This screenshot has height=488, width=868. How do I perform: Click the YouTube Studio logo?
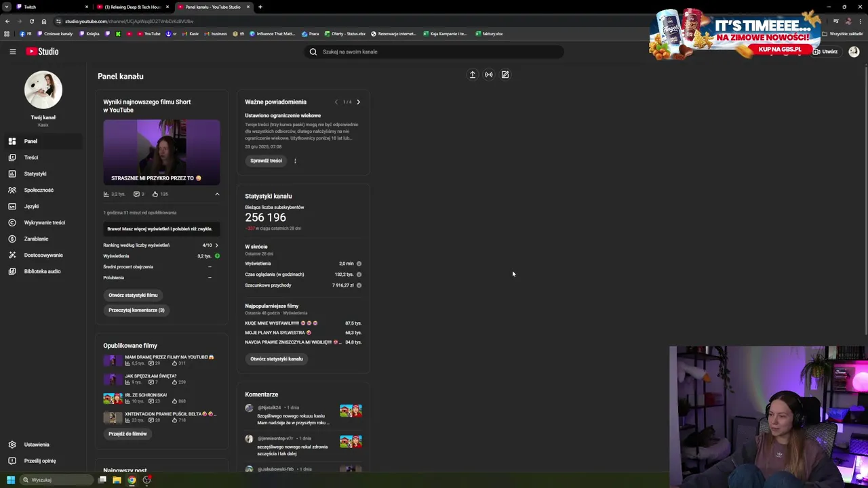(42, 52)
